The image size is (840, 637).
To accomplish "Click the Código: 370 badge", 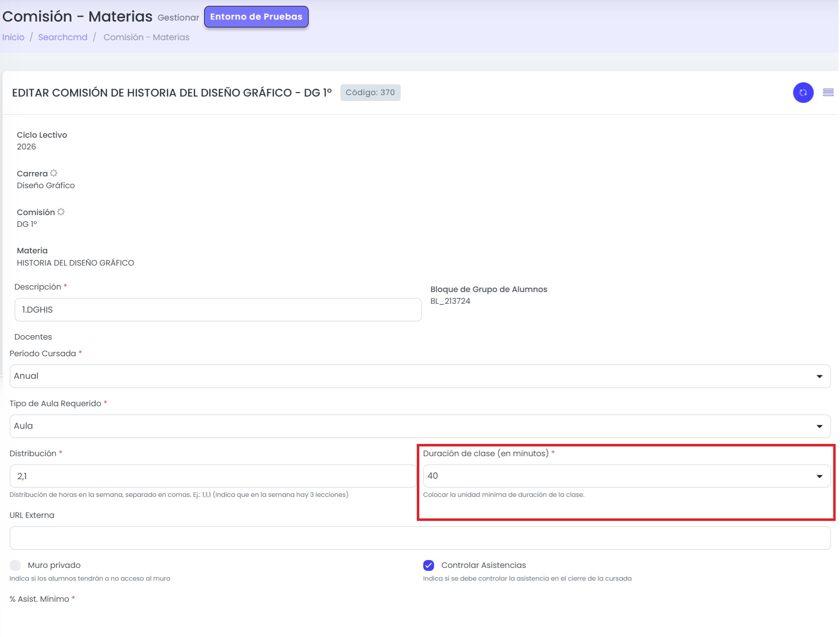I will pos(370,93).
